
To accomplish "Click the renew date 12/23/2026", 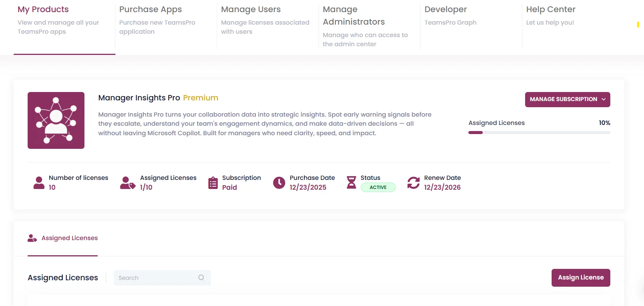I will (442, 187).
